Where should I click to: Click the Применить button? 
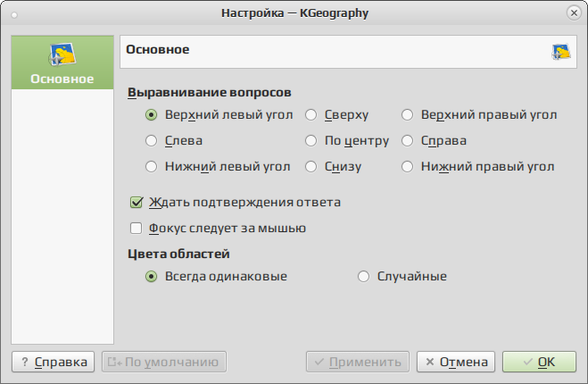click(358, 362)
